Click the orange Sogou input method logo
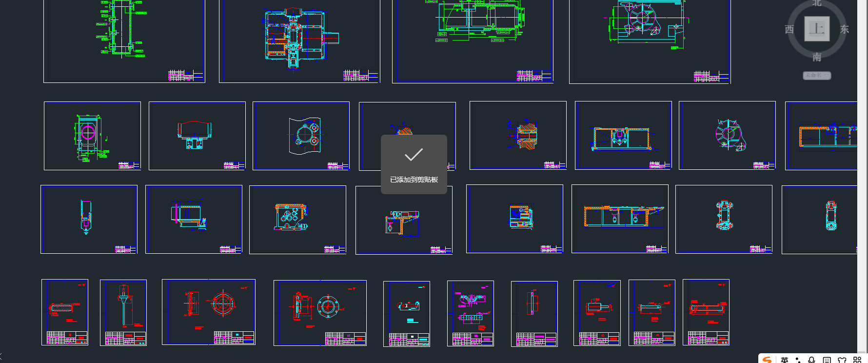The width and height of the screenshot is (868, 363). [767, 360]
